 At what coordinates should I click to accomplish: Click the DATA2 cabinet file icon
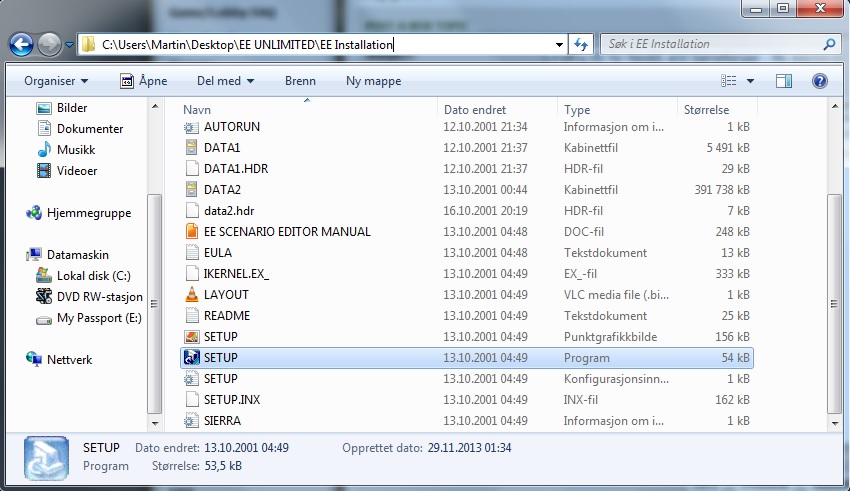[x=193, y=190]
